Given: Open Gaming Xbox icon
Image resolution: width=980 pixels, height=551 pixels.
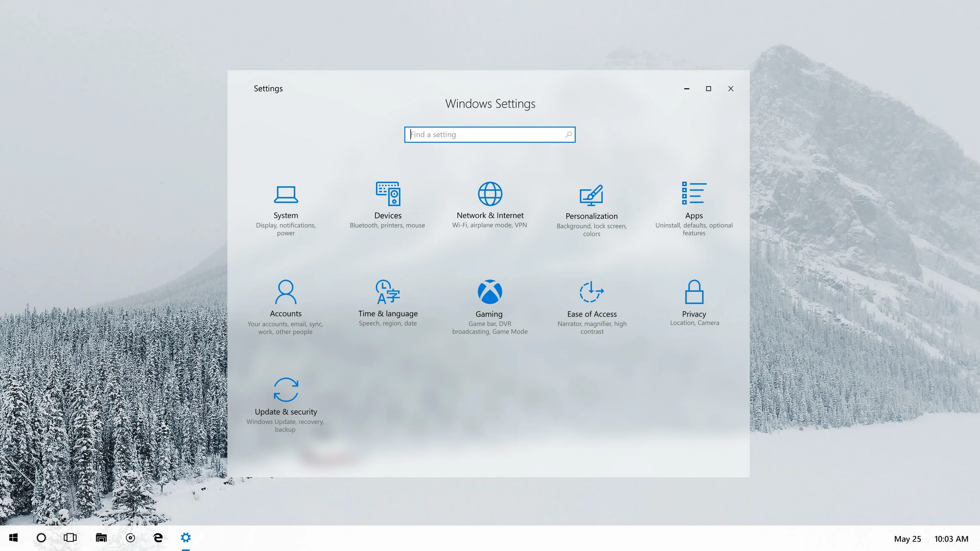Looking at the screenshot, I should tap(490, 292).
